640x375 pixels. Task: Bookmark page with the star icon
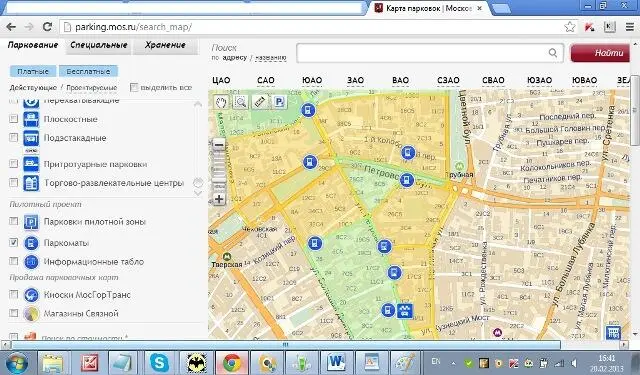click(570, 27)
